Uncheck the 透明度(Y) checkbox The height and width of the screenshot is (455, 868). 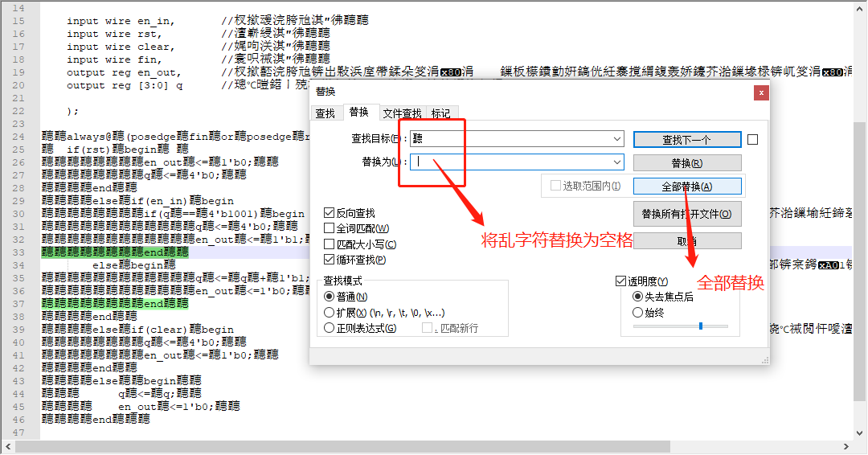click(620, 281)
